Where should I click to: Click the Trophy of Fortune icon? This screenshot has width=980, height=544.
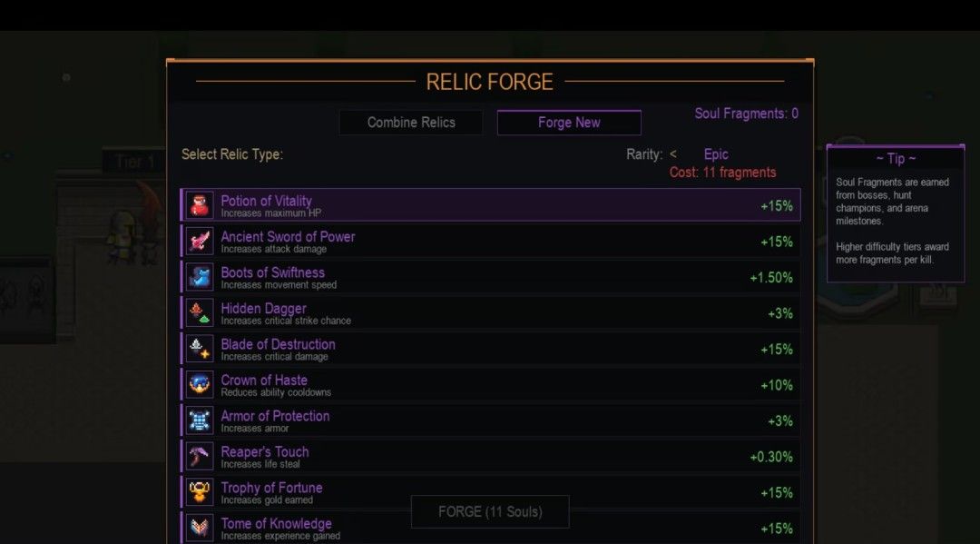pos(200,492)
